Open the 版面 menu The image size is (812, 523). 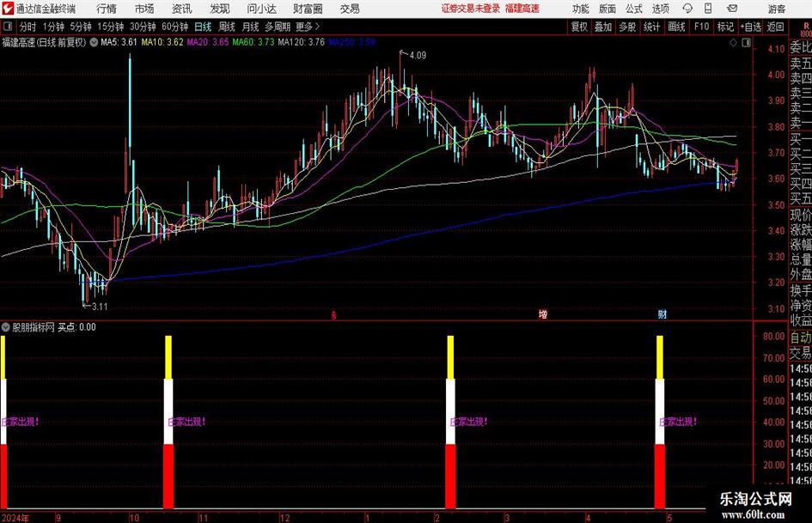(607, 9)
